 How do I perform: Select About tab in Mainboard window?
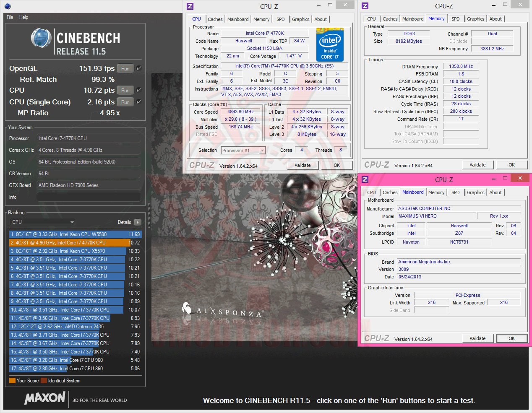click(495, 192)
